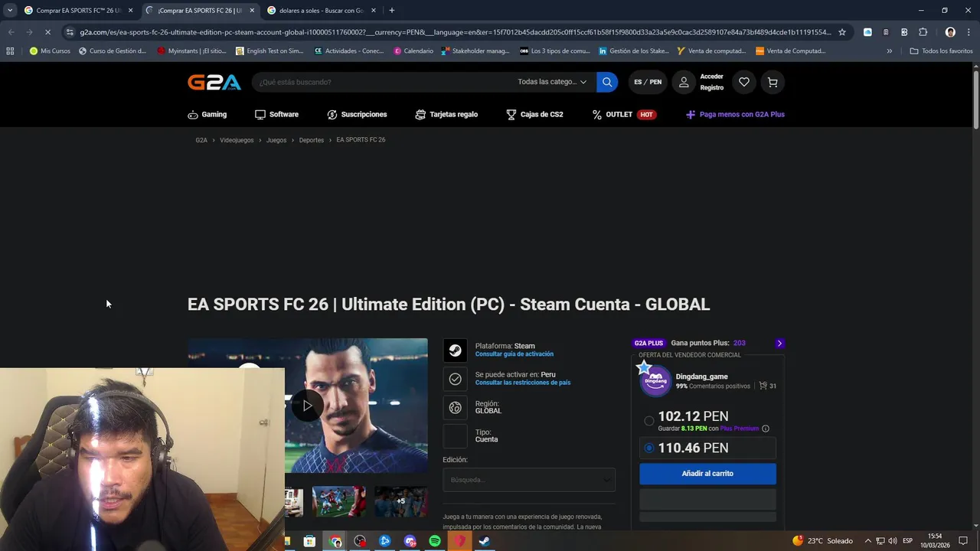Bookmark this page with the star icon
The height and width of the screenshot is (551, 980).
842,32
